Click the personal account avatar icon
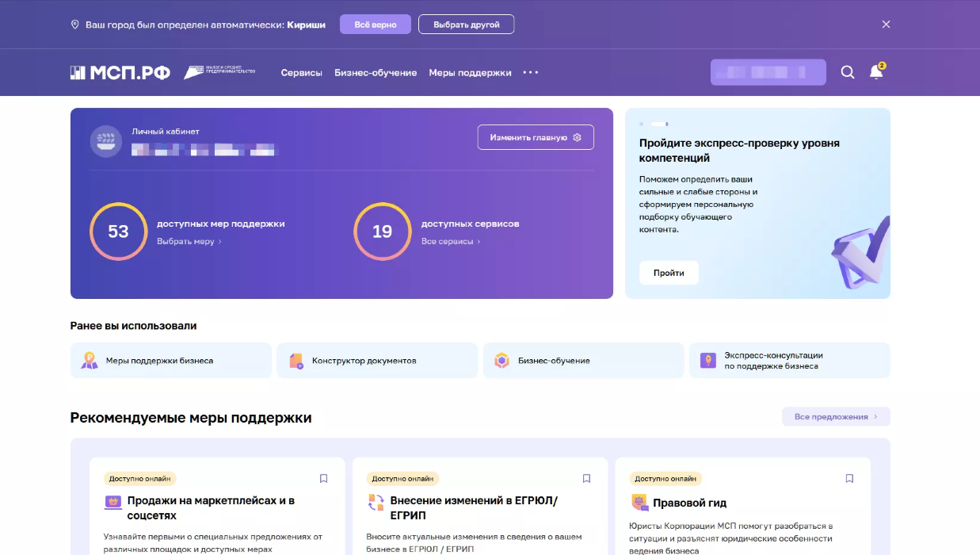 click(106, 141)
